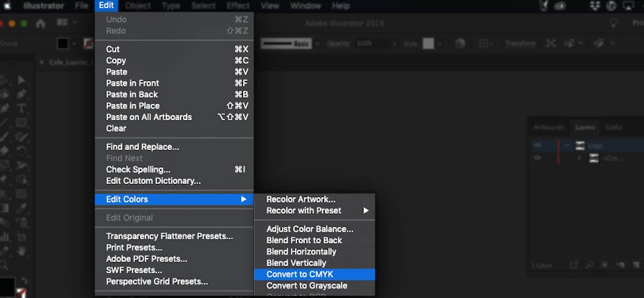Viewport: 644px width, 298px height.
Task: Click the Home icon in title bar
Action: click(x=40, y=24)
